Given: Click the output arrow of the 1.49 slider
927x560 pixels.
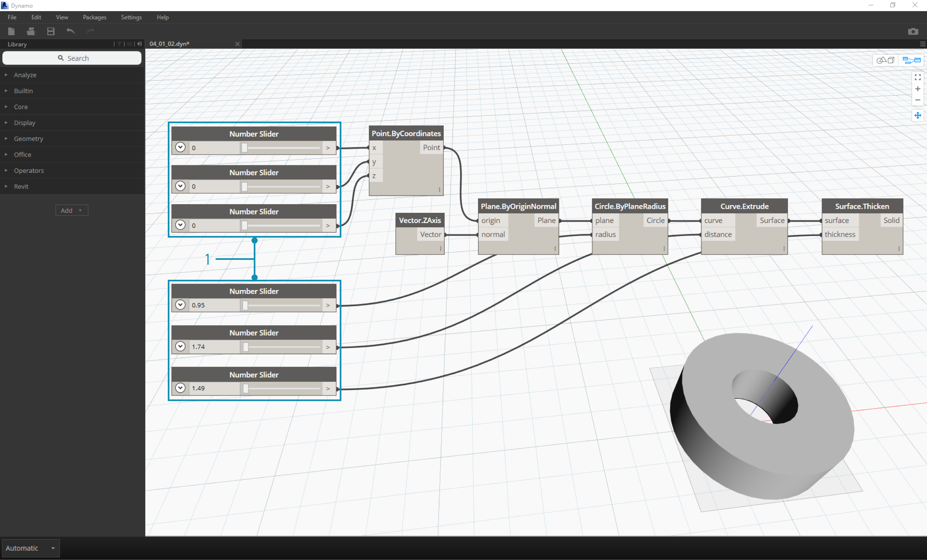Looking at the screenshot, I should 328,389.
